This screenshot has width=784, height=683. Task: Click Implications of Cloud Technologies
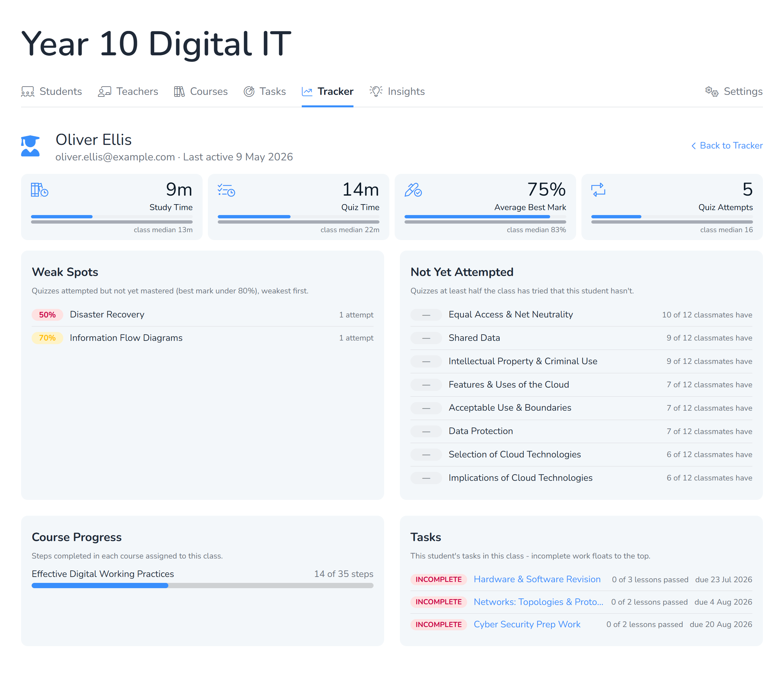[x=520, y=478]
